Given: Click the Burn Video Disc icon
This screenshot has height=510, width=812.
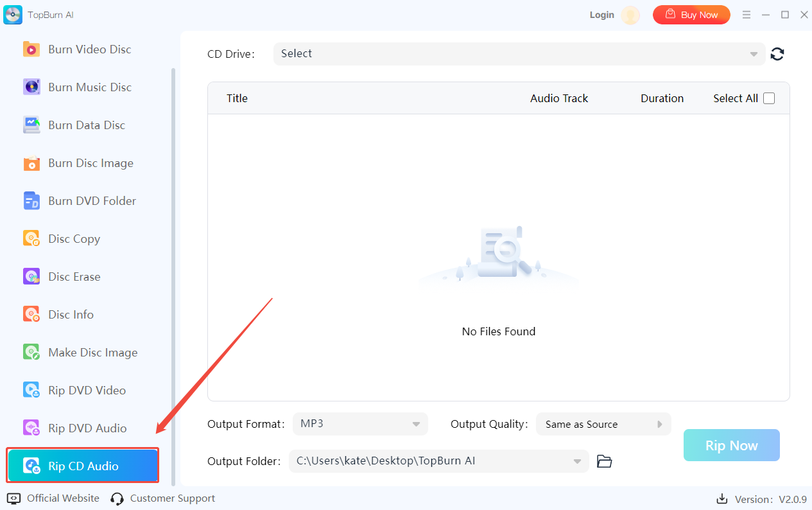Looking at the screenshot, I should 31,49.
